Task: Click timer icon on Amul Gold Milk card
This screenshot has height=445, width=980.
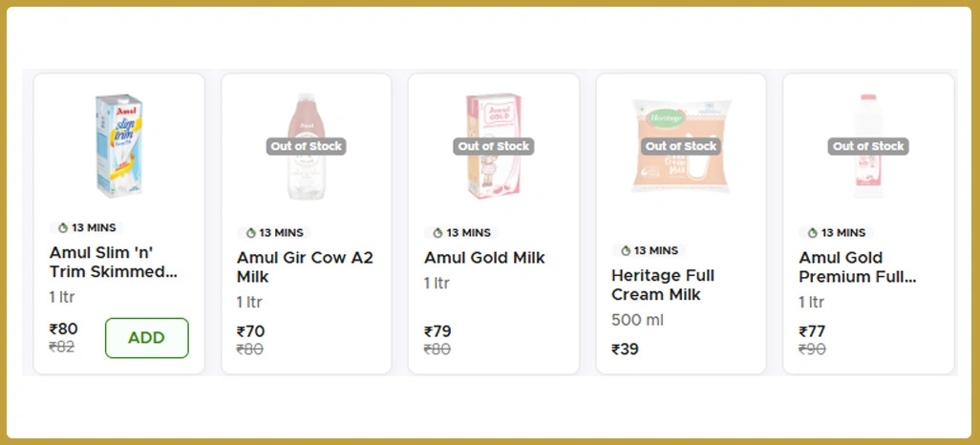Action: (438, 233)
